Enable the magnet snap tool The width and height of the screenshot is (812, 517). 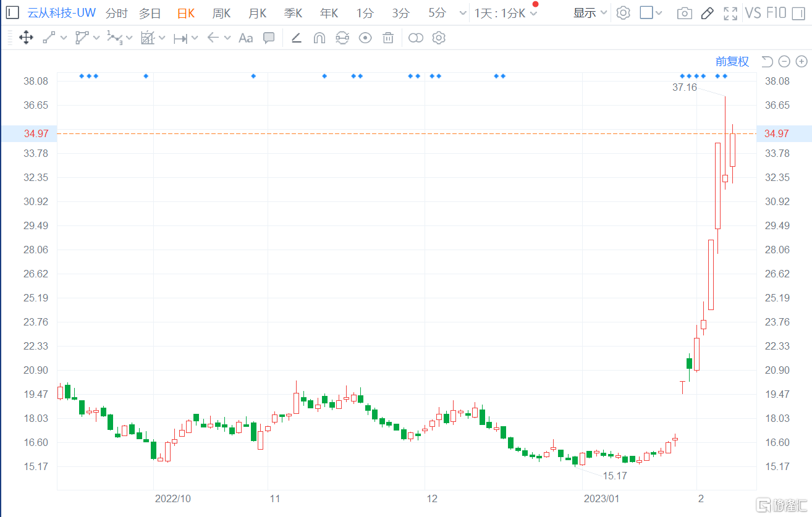click(x=319, y=38)
